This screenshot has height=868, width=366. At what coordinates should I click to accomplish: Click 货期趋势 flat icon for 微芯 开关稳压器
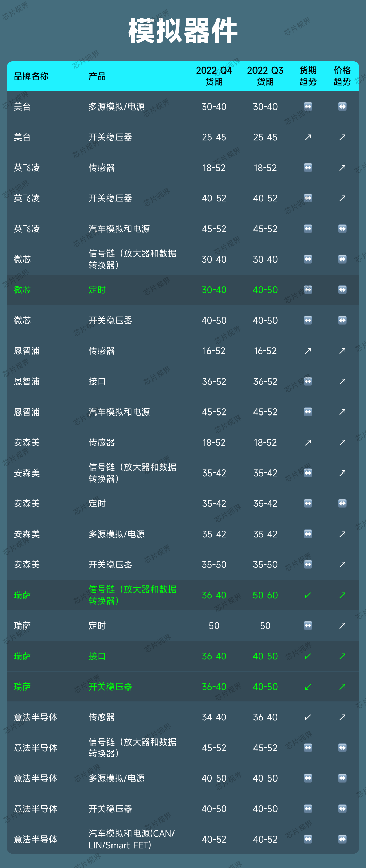308,320
